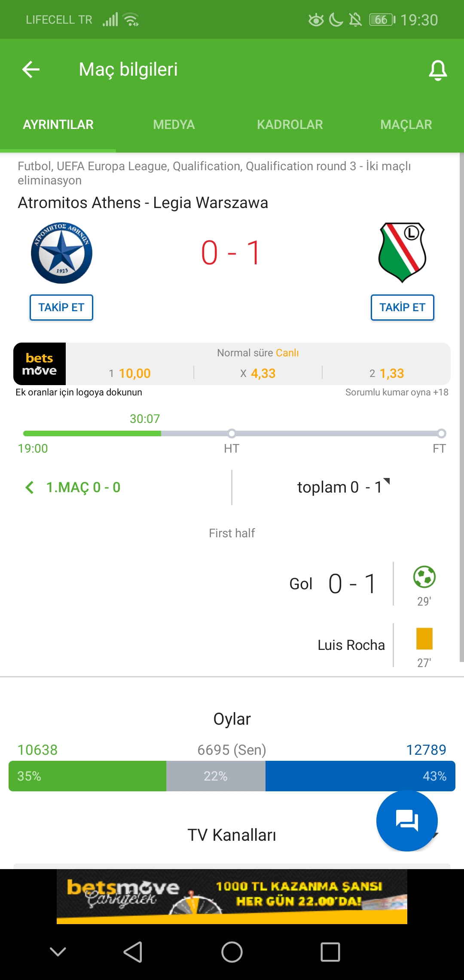The image size is (464, 980).
Task: Tap the yellow card icon at 27'
Action: [424, 639]
